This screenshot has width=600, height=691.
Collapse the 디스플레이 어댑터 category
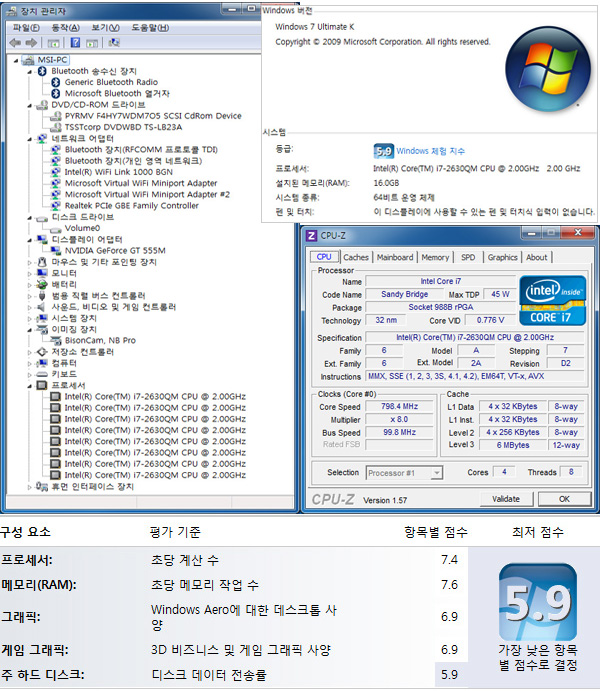pyautogui.click(x=30, y=240)
